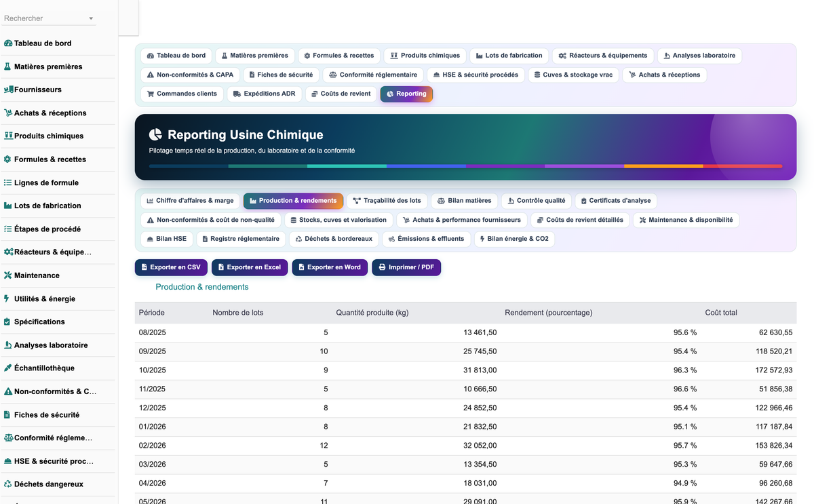The height and width of the screenshot is (504, 814).
Task: Click the Formules & recettes atom icon in sidebar
Action: click(8, 159)
